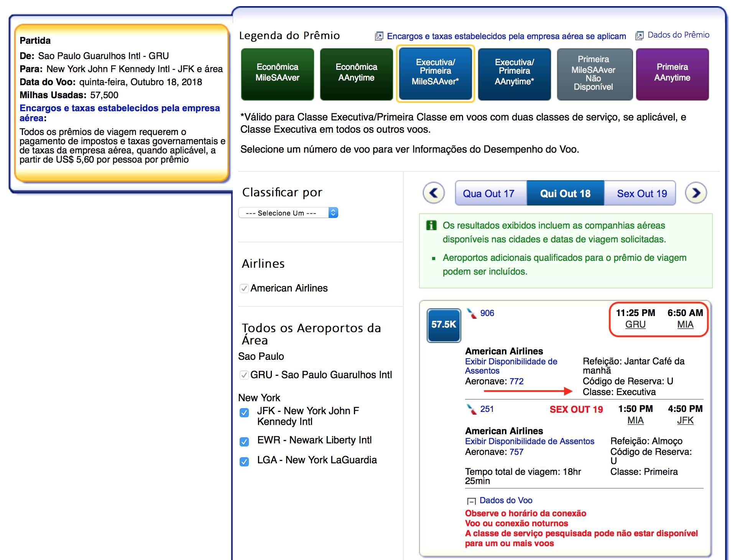The height and width of the screenshot is (560, 740).
Task: Click the 11:25 PM departure time
Action: click(x=635, y=313)
